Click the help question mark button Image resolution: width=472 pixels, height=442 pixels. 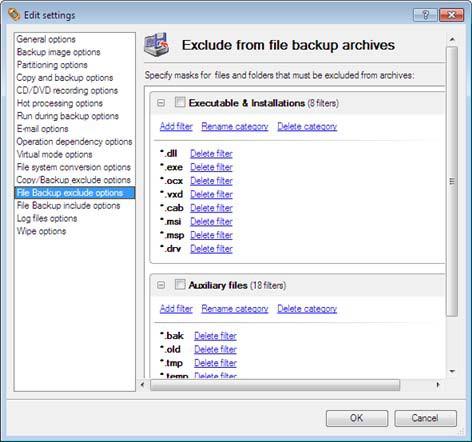(425, 15)
